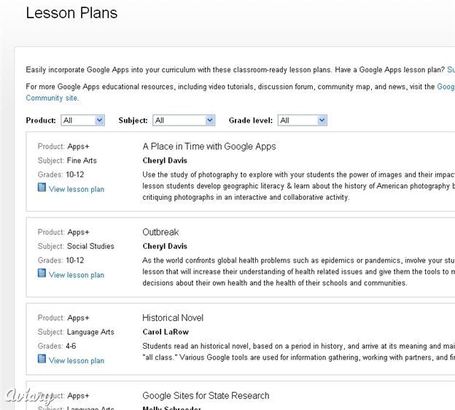Open the Community site link
The height and width of the screenshot is (410, 455).
click(x=52, y=98)
